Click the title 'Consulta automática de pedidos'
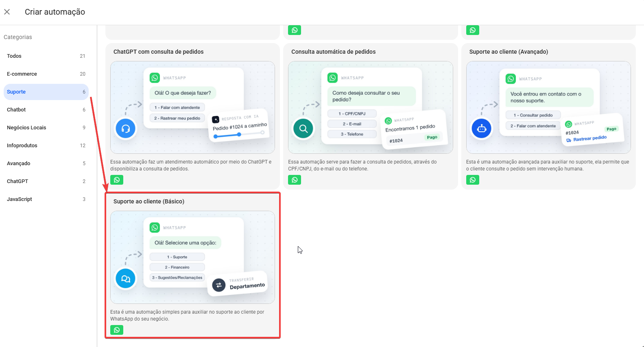Image resolution: width=644 pixels, height=347 pixels. click(334, 52)
